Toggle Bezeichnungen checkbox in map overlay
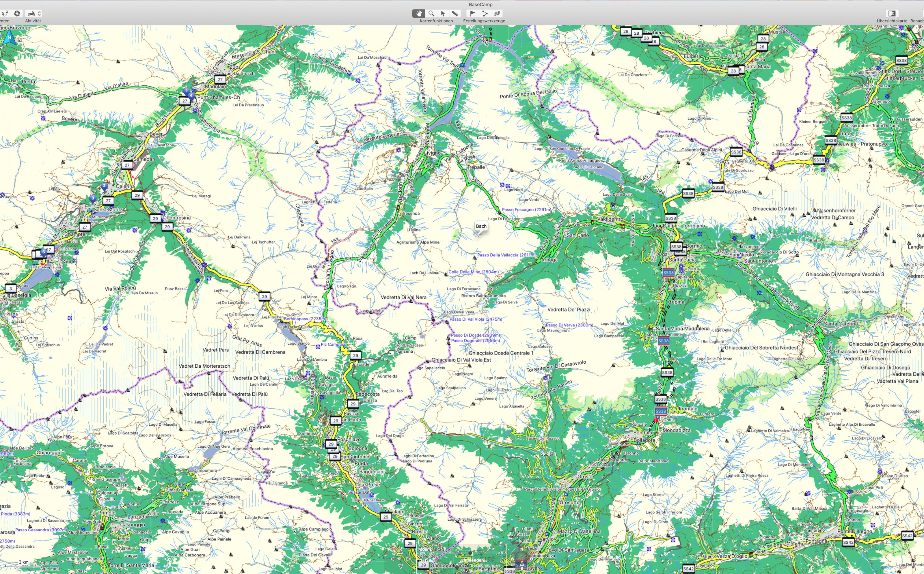This screenshot has width=924, height=574. pyautogui.click(x=467, y=565)
